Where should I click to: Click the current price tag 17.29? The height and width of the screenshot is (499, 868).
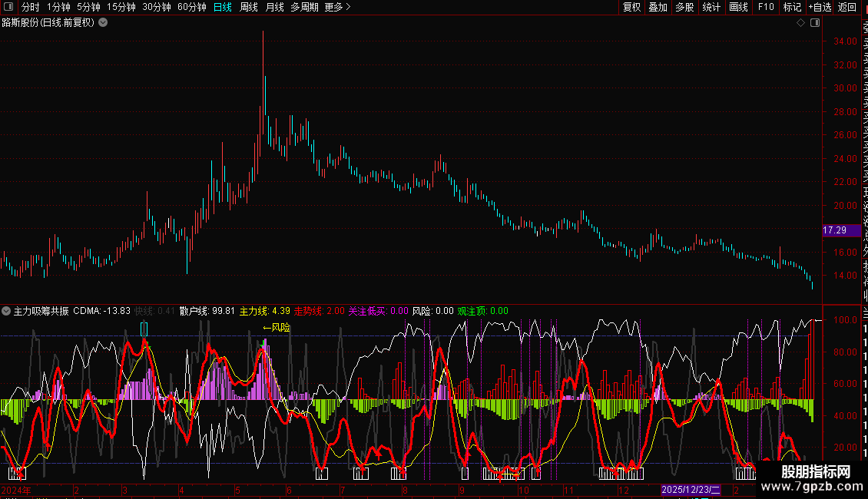(x=841, y=230)
